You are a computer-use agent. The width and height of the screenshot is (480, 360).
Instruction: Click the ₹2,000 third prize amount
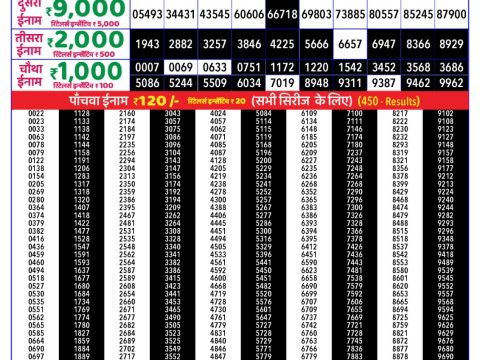pyautogui.click(x=86, y=41)
